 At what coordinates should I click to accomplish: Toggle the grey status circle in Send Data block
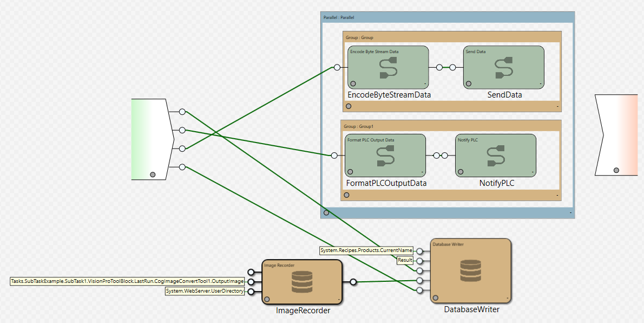(469, 83)
